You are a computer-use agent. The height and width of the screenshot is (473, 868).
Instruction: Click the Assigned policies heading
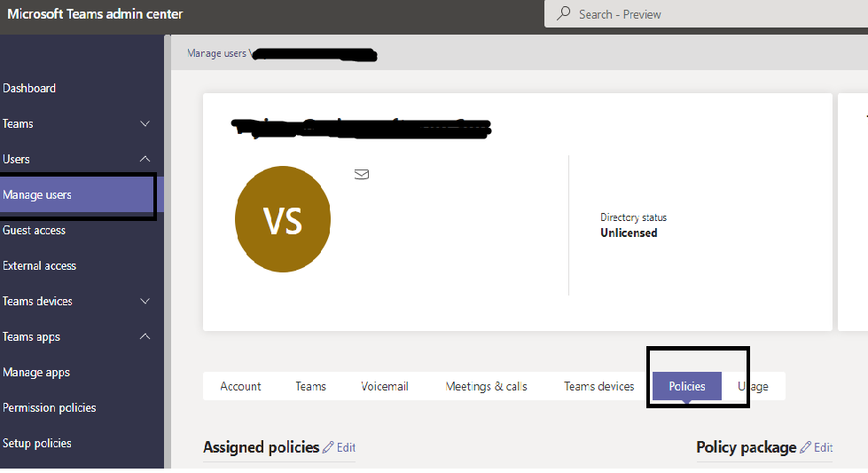262,447
